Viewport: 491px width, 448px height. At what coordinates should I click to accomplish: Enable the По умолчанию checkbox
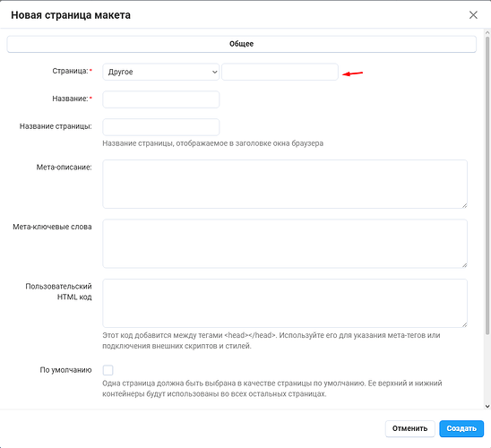(108, 370)
